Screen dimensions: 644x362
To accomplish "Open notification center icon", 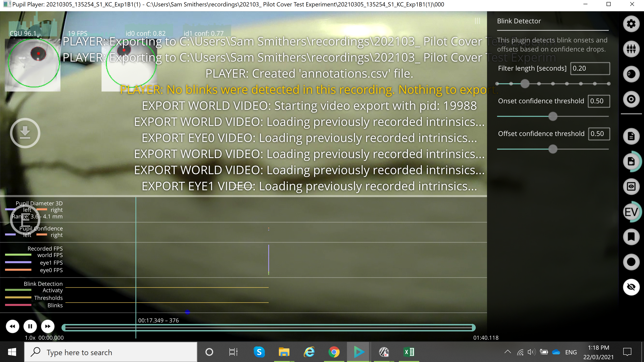I will pos(627,352).
